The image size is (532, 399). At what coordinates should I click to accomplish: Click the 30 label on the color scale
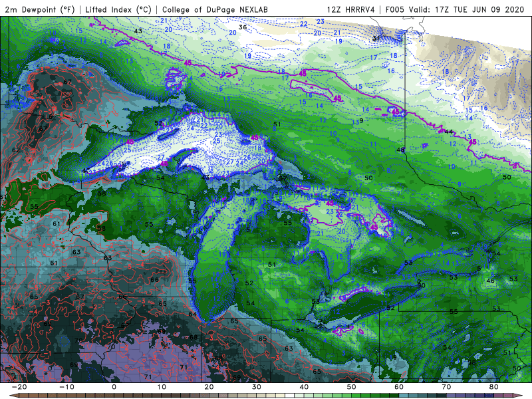coord(257,387)
